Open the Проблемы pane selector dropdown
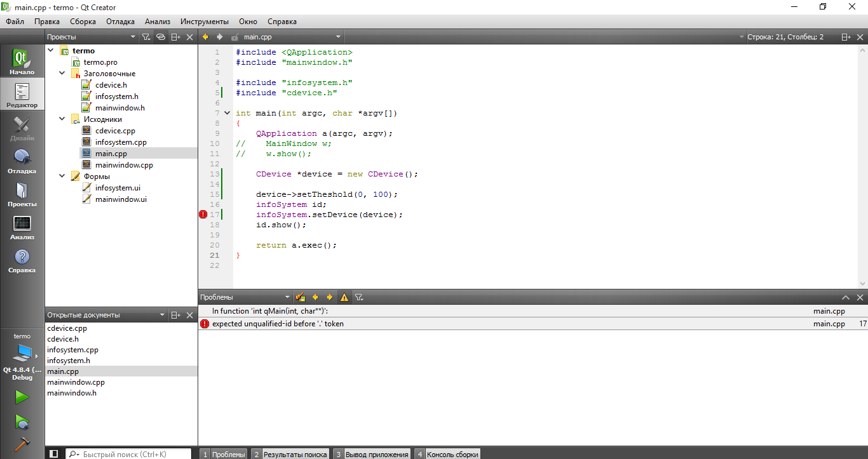The width and height of the screenshot is (868, 459). pos(245,297)
